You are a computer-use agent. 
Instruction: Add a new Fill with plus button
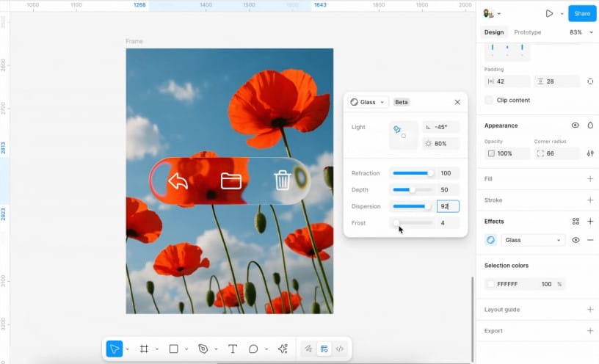pyautogui.click(x=590, y=178)
